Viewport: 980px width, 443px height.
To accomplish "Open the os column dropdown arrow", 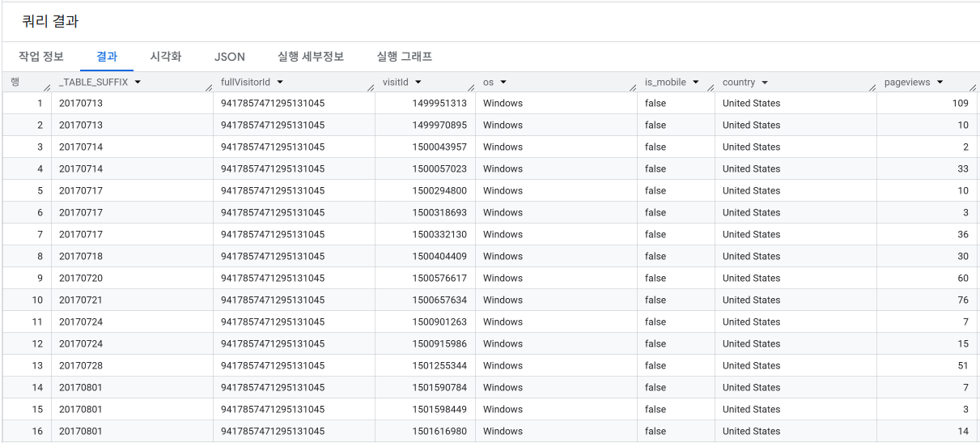I will point(503,83).
